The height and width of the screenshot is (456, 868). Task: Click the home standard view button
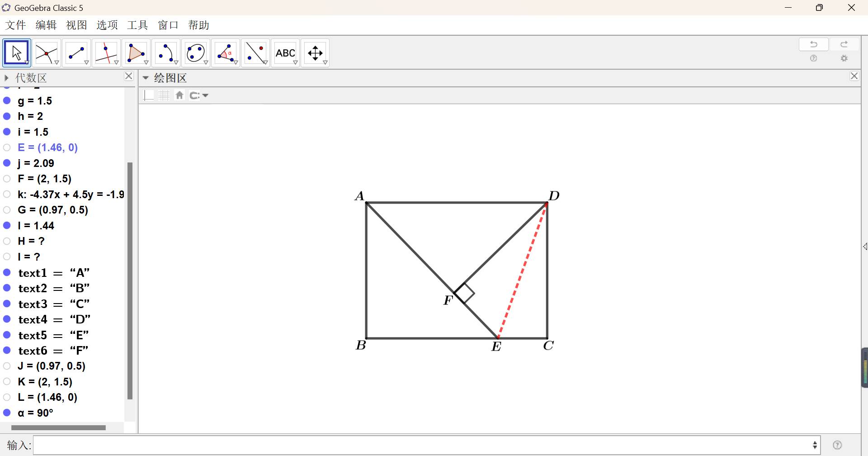point(179,95)
